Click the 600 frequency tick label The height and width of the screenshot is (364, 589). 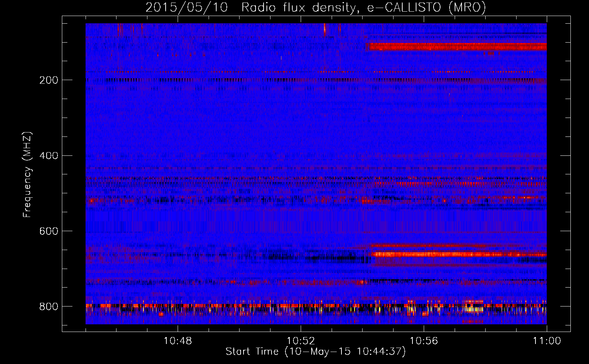point(49,231)
